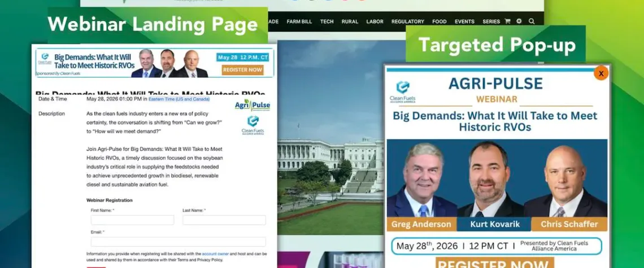Click the Webinar Registration heading

coord(109,200)
